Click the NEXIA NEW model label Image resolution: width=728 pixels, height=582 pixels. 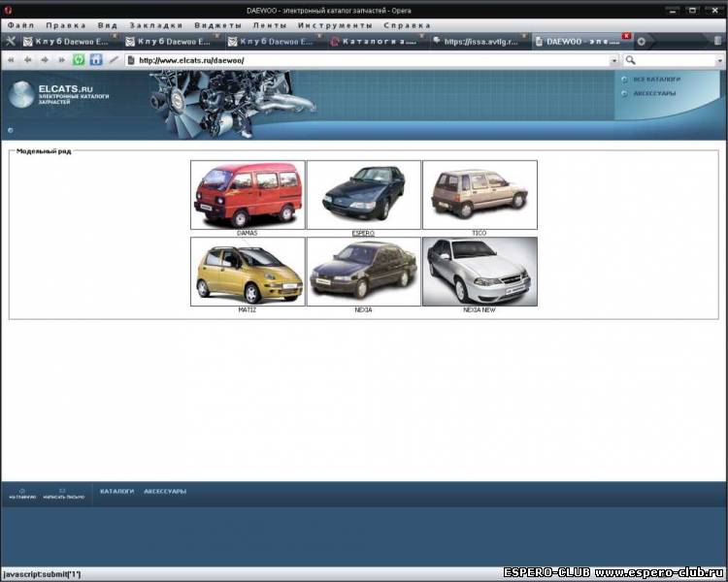tap(480, 309)
